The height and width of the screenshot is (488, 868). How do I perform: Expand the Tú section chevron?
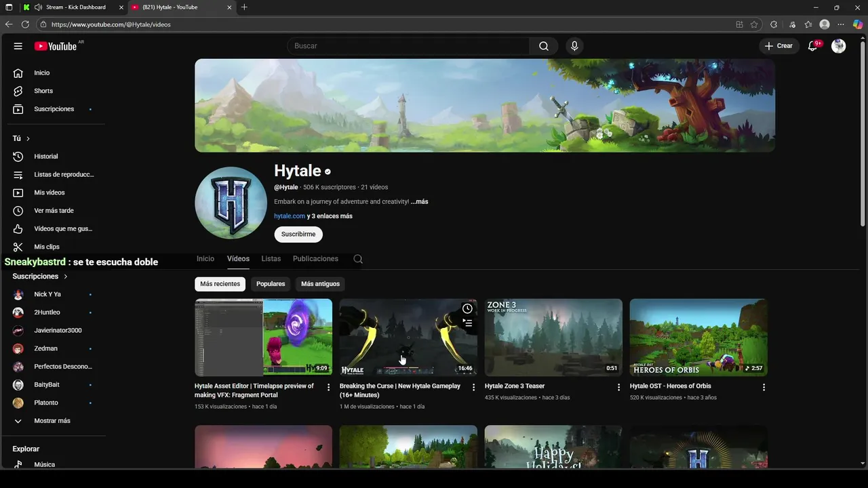tap(28, 139)
